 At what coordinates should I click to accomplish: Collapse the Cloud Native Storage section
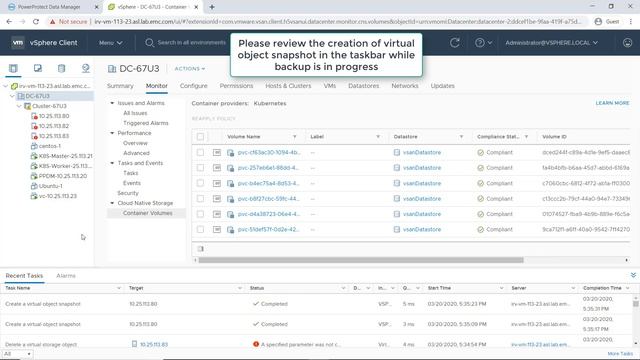coord(112,203)
